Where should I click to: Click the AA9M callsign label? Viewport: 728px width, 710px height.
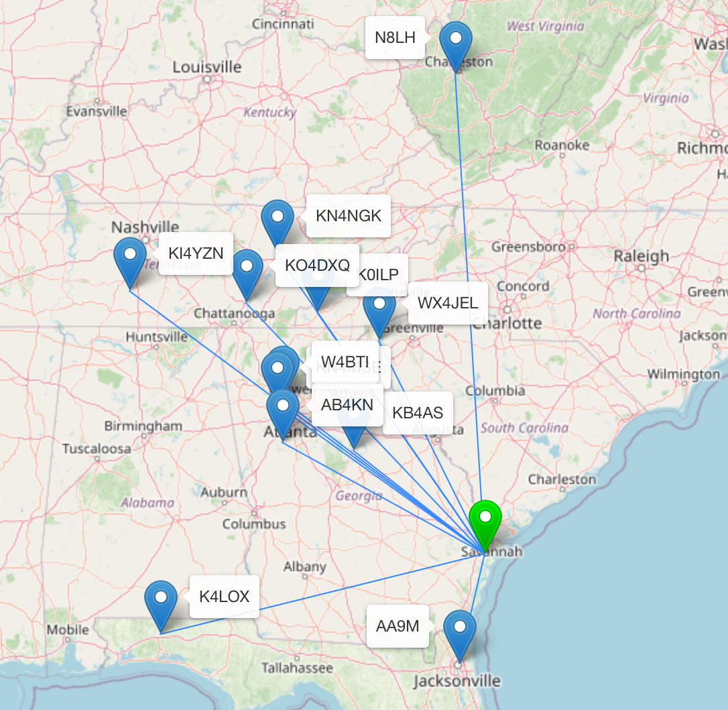point(398,626)
